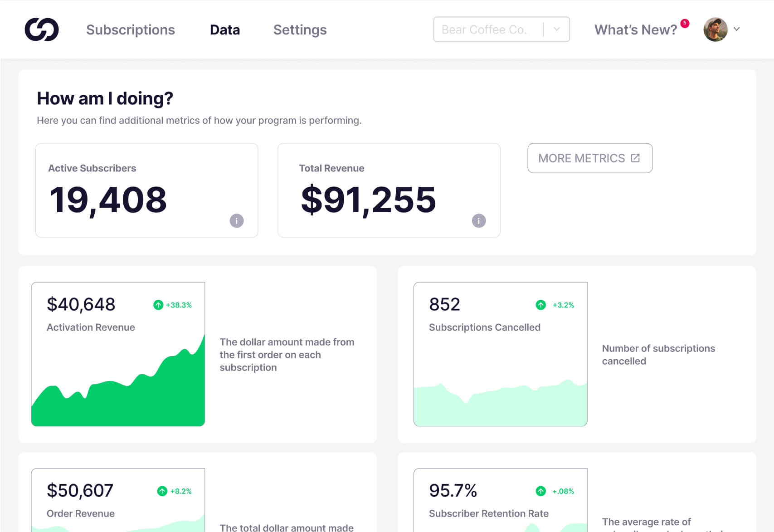This screenshot has height=532, width=774.
Task: Go to the Settings tab
Action: tap(300, 30)
